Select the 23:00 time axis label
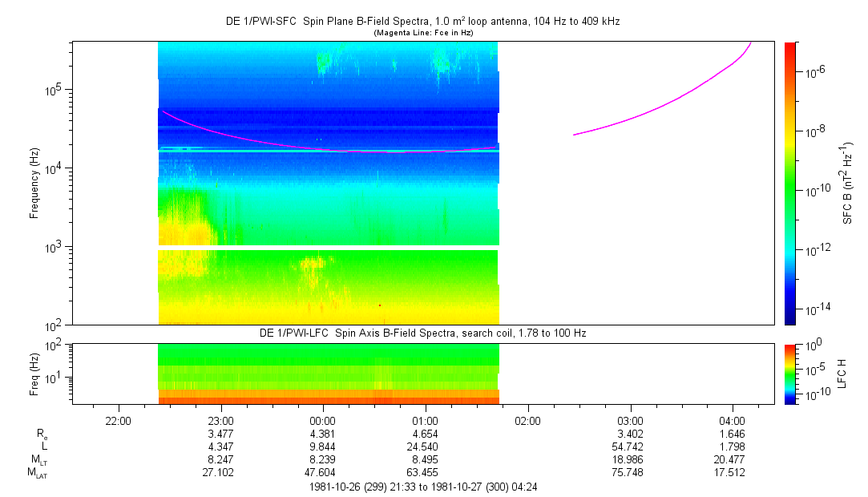Screen dimensions: 868x497 [220, 421]
